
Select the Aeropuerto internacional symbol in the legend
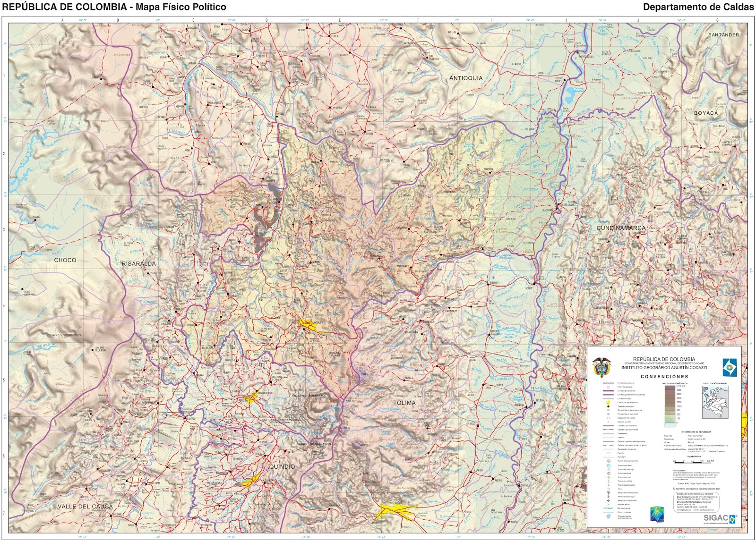coord(608,493)
